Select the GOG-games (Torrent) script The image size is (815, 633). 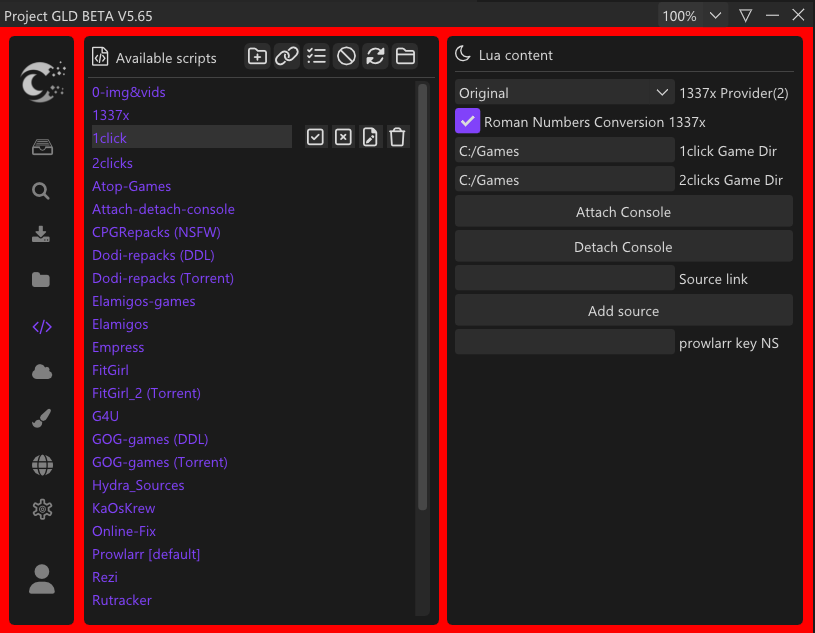(160, 461)
